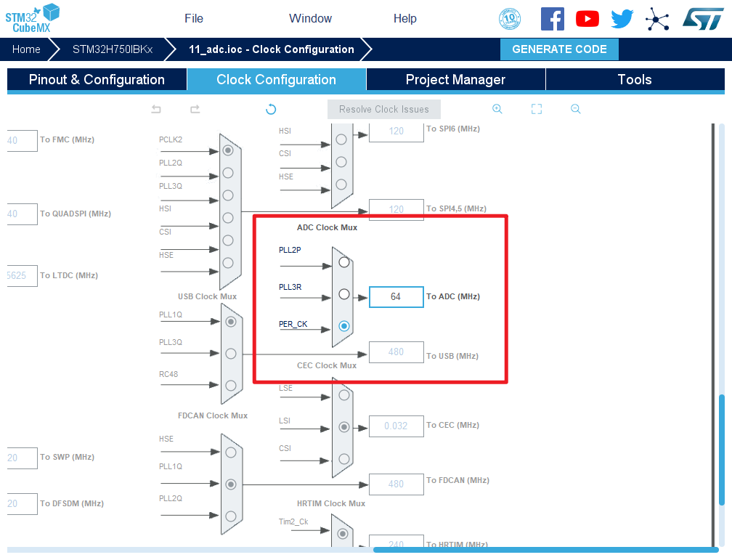Open the YouTube icon link
This screenshot has width=732, height=560.
[587, 19]
